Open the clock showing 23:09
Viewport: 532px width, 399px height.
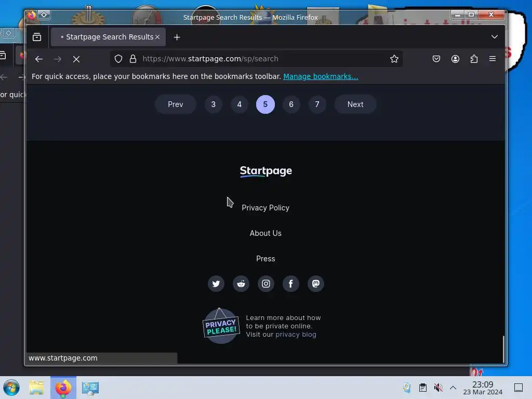483,388
